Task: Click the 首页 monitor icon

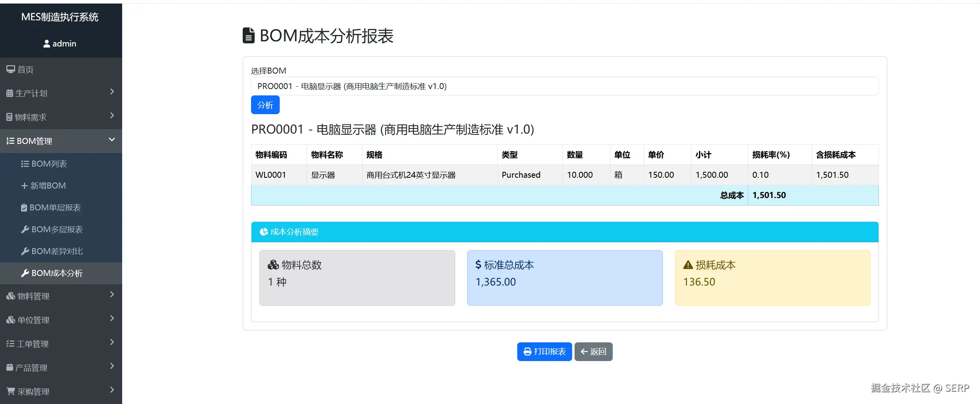Action: click(x=11, y=70)
